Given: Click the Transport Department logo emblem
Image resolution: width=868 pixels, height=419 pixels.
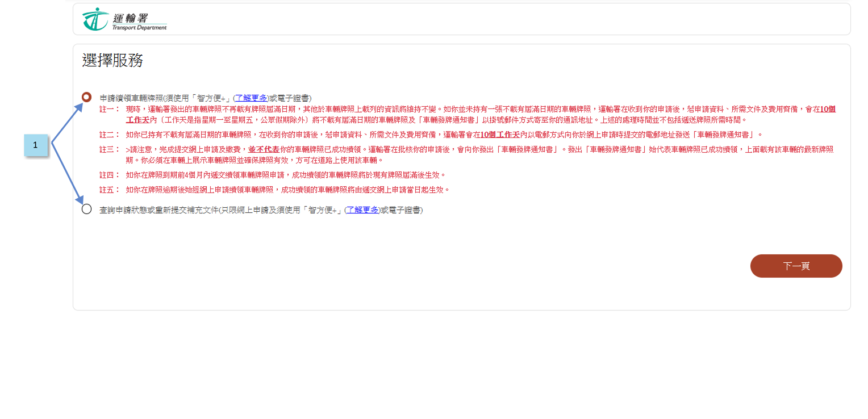Looking at the screenshot, I should coord(95,19).
